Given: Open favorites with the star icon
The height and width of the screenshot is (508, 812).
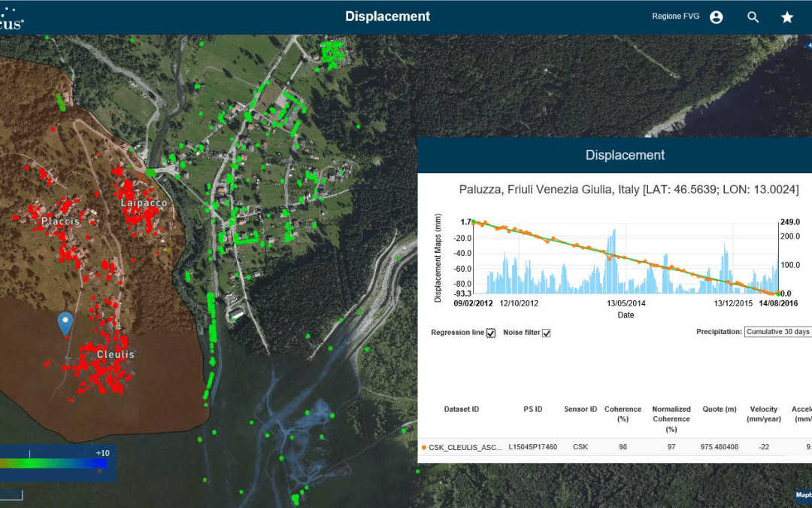Looking at the screenshot, I should tap(787, 17).
